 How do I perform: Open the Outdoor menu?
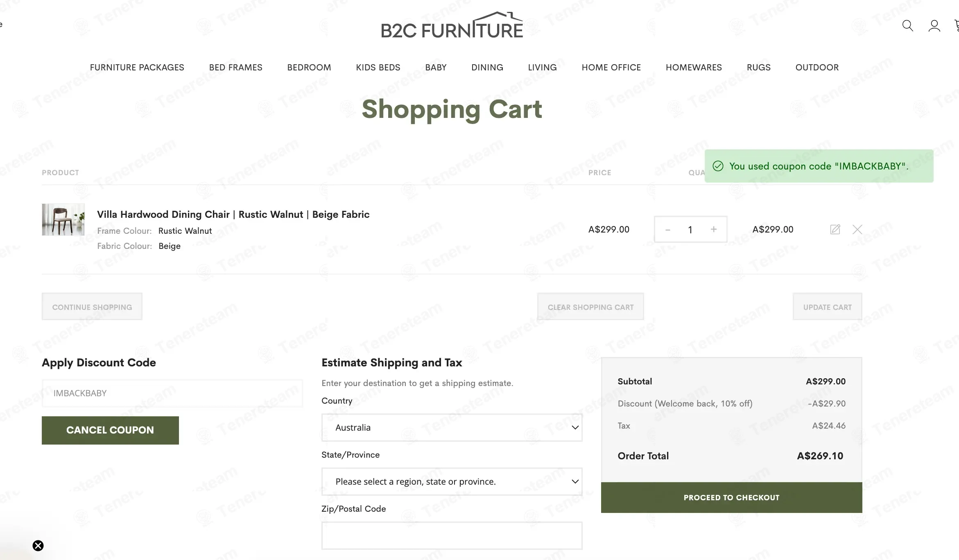[x=817, y=68]
